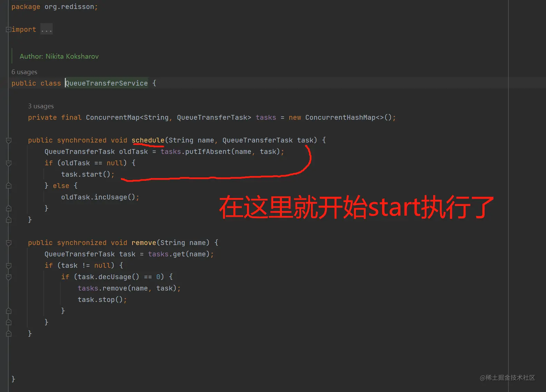Fold the else block in the schedule method
546x392 pixels.
[9, 186]
